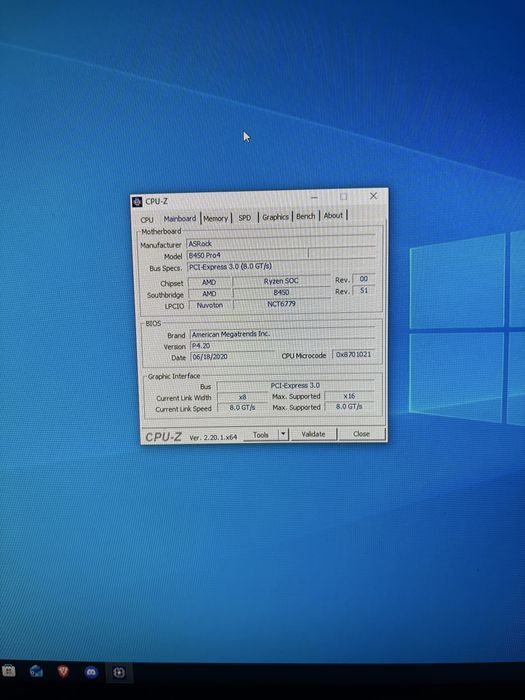The height and width of the screenshot is (700, 525).
Task: Click BIOS Date 06/18/2020 field
Action: (233, 357)
